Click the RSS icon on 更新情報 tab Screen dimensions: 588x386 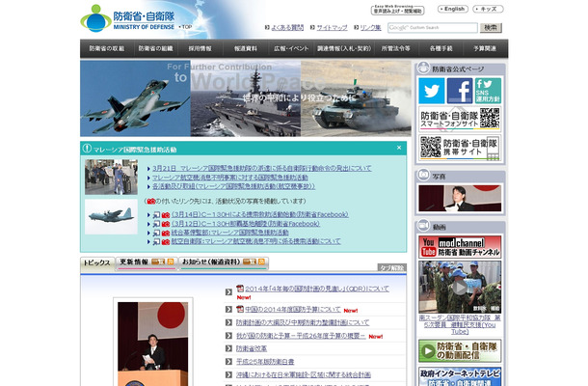click(x=171, y=262)
